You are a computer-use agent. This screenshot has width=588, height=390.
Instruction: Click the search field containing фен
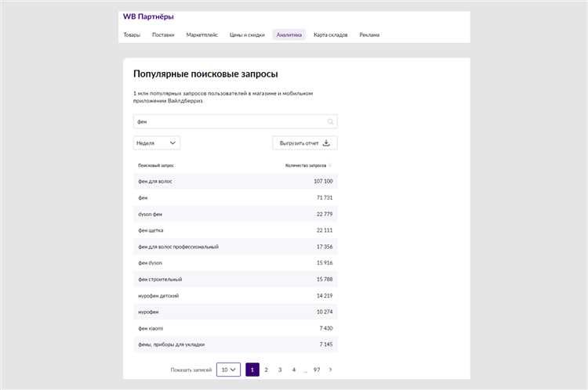235,121
